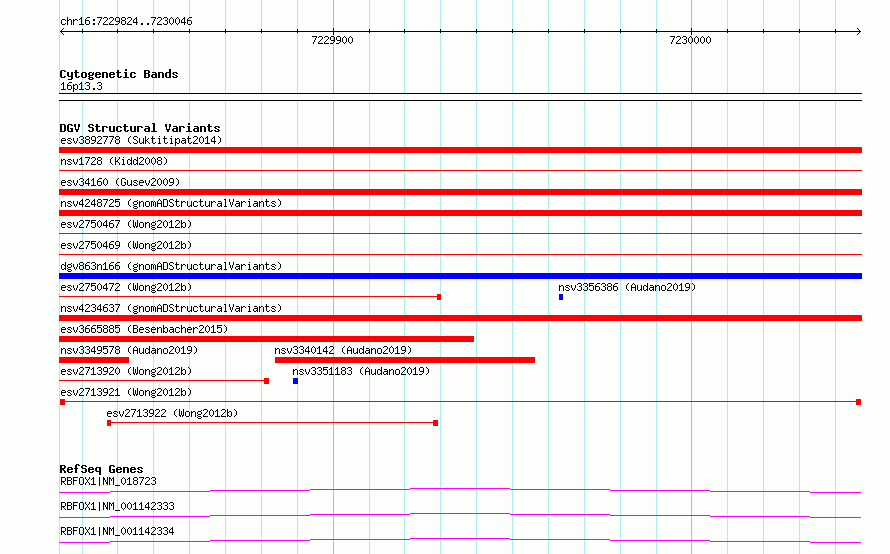Click thin esv2713920 variant line

(x=163, y=381)
